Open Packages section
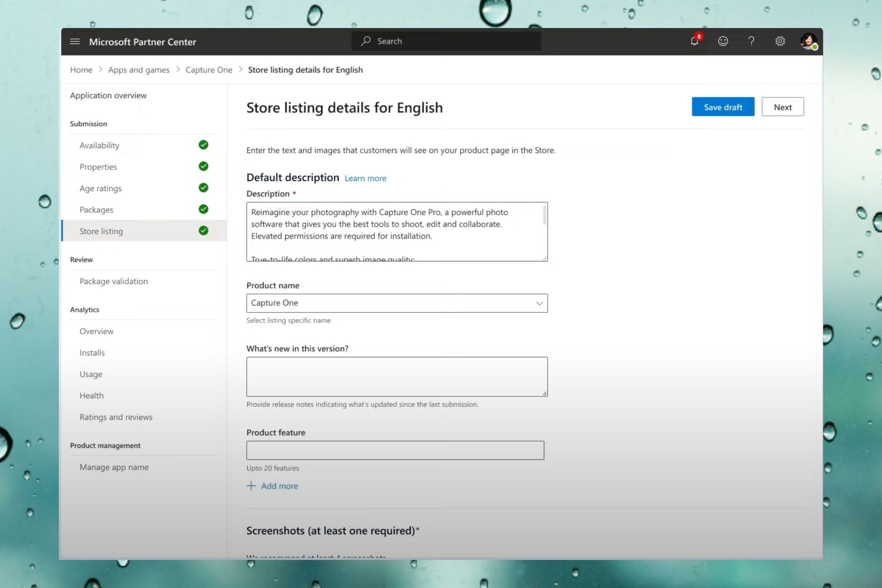 [x=96, y=210]
